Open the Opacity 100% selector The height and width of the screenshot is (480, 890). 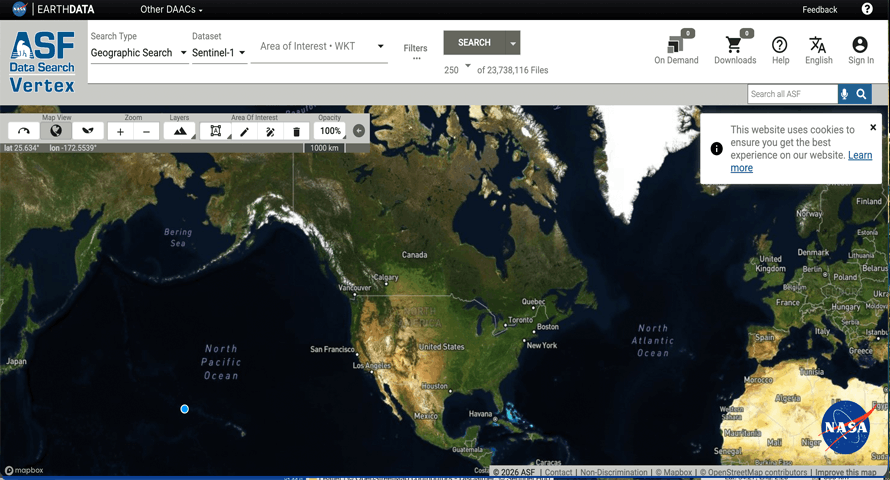coord(330,131)
